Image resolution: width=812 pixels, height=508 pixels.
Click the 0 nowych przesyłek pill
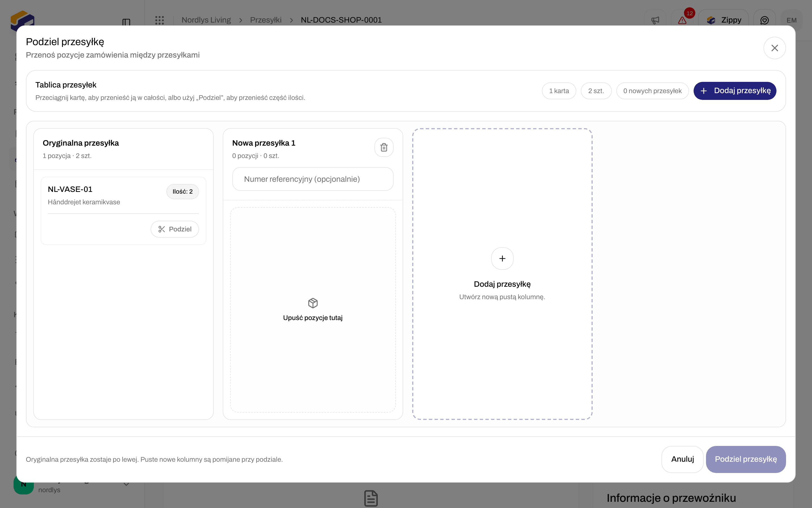point(652,91)
